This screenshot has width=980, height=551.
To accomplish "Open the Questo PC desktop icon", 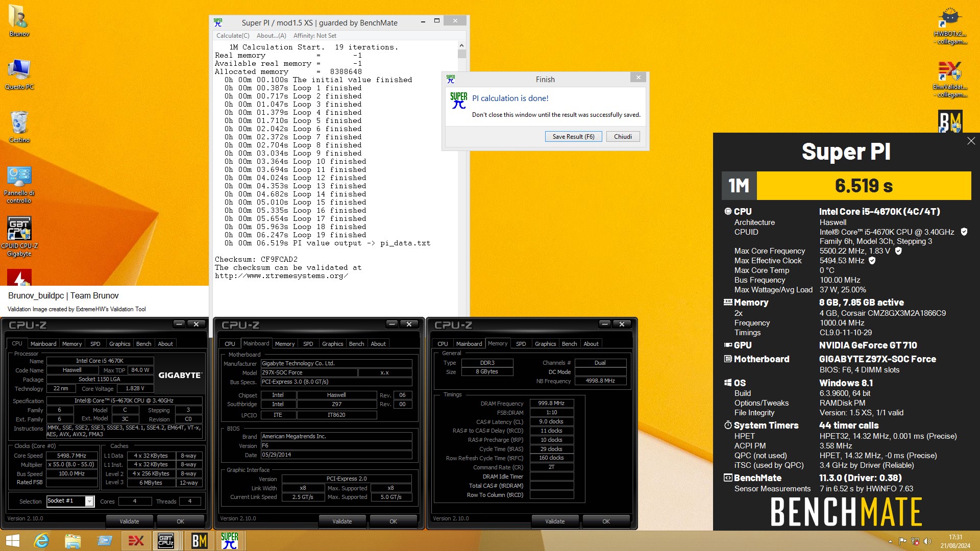I will click(x=19, y=74).
